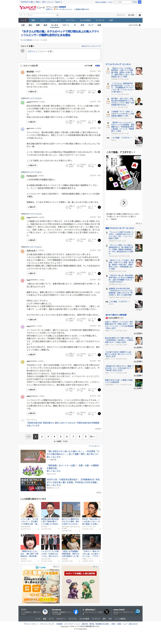Viewport: 161px width, 644px height.
Task: Open the news HACK footer icon
Action: coord(137,612)
